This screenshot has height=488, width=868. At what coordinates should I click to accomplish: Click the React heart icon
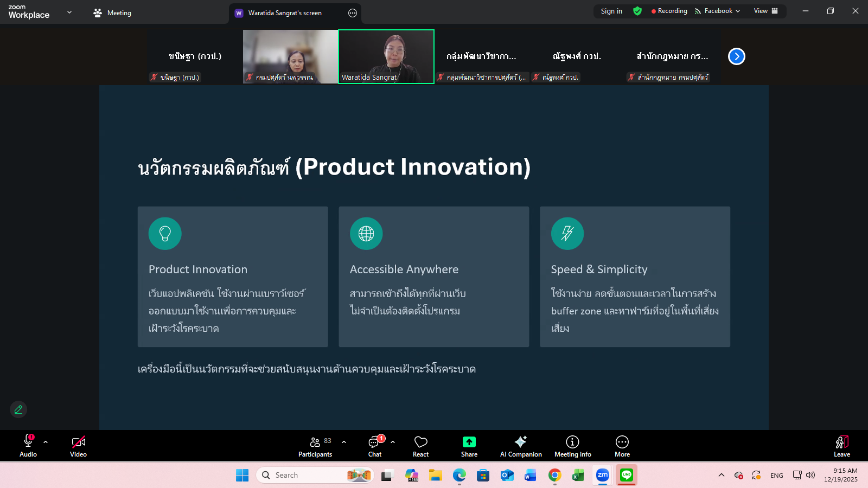420,446
